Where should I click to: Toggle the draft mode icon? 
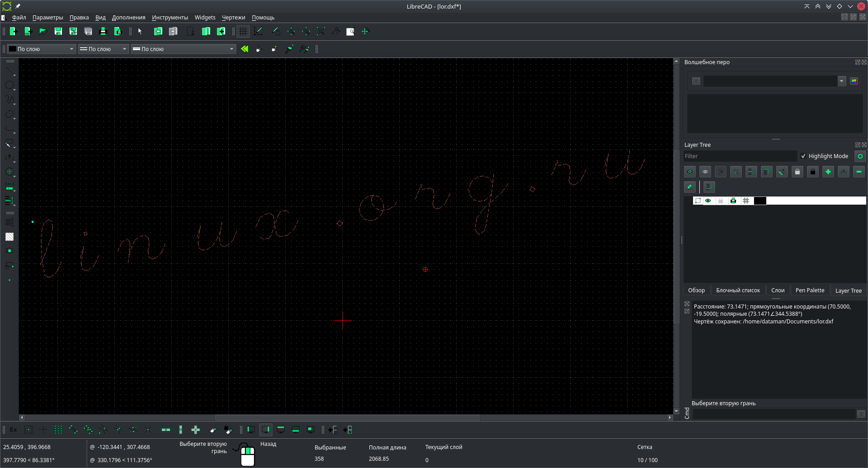[x=259, y=31]
